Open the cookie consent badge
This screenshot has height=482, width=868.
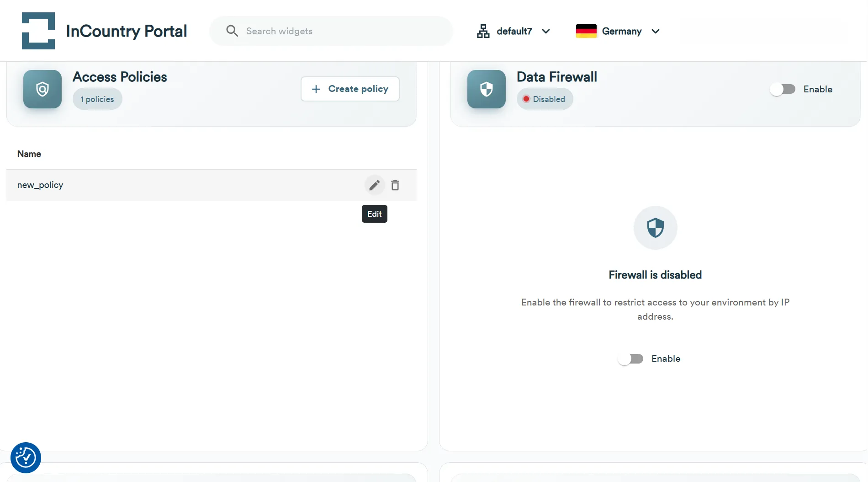click(x=26, y=457)
